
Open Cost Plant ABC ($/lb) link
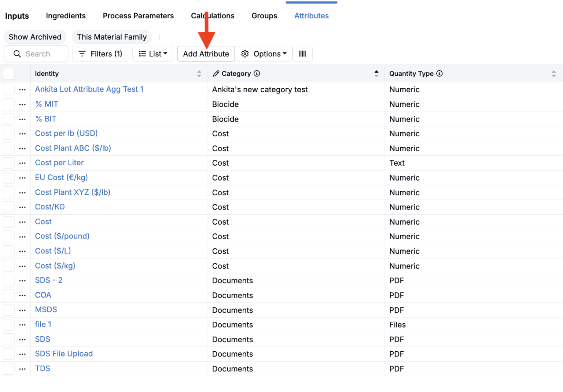pos(73,148)
